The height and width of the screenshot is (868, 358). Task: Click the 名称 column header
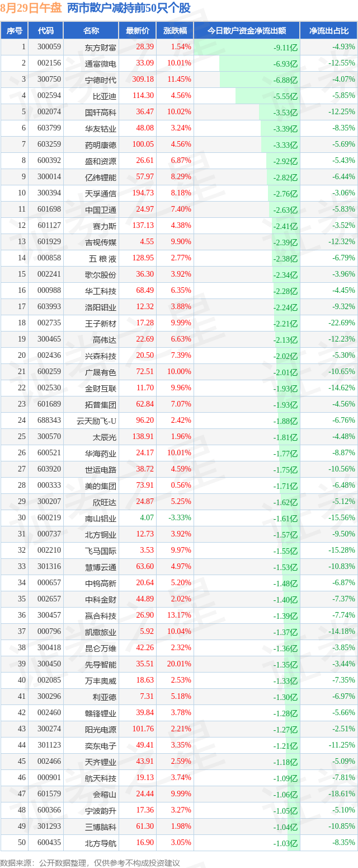[91, 31]
